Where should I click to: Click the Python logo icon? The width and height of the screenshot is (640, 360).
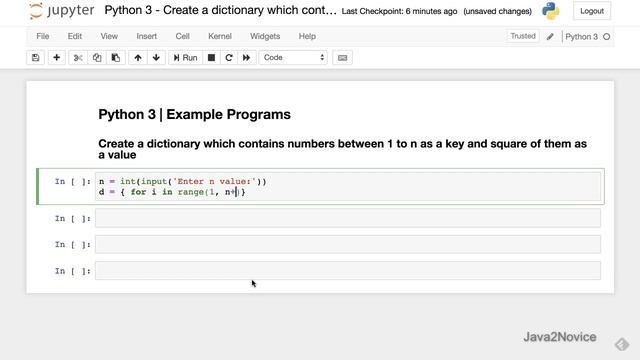[551, 11]
